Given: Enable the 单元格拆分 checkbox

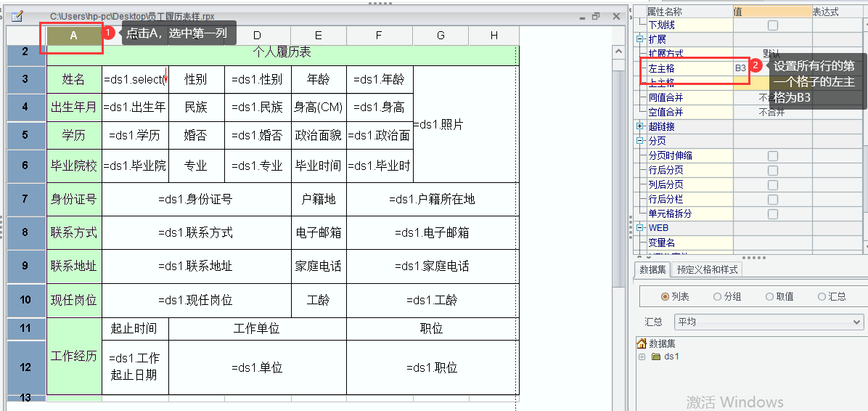Looking at the screenshot, I should (773, 213).
